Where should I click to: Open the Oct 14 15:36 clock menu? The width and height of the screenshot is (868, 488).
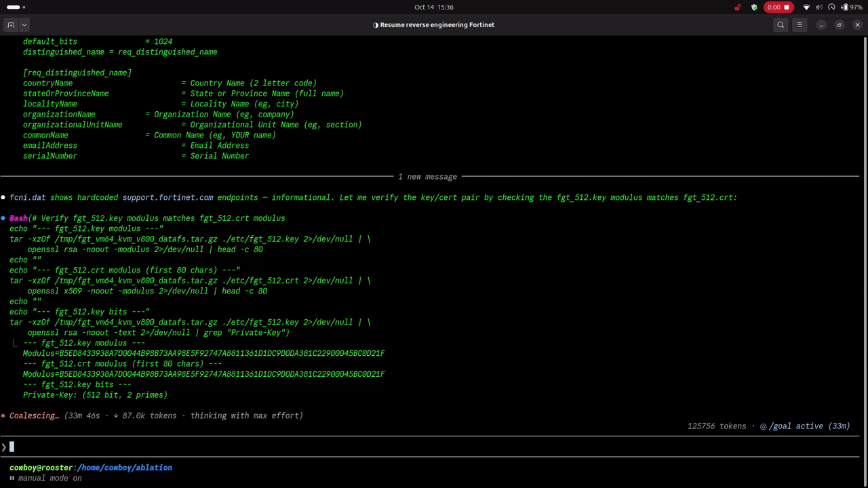pyautogui.click(x=434, y=7)
